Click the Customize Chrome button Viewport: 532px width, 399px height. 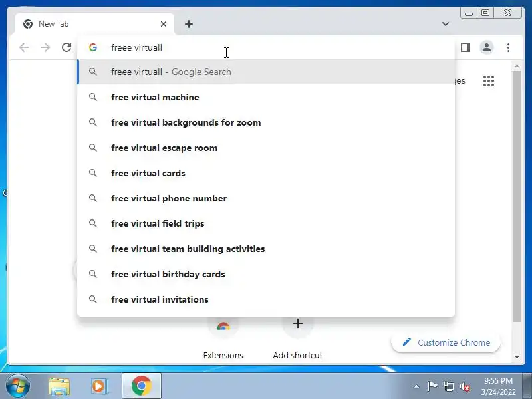click(446, 342)
